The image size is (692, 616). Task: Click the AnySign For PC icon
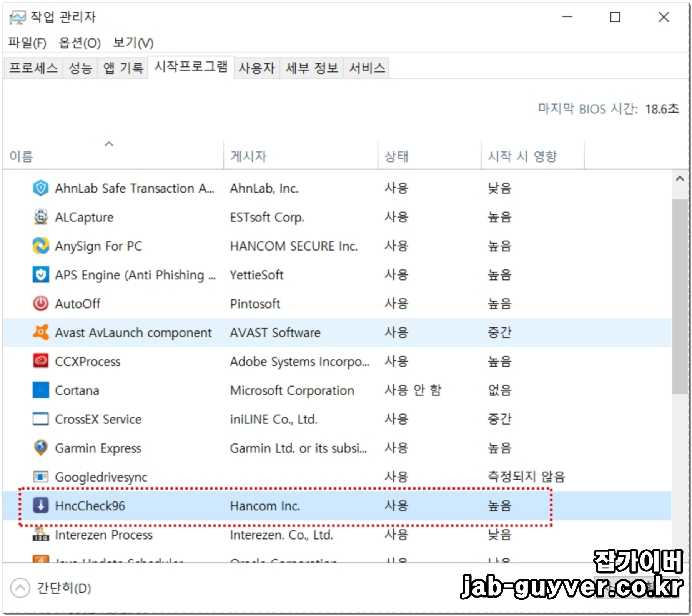(41, 246)
